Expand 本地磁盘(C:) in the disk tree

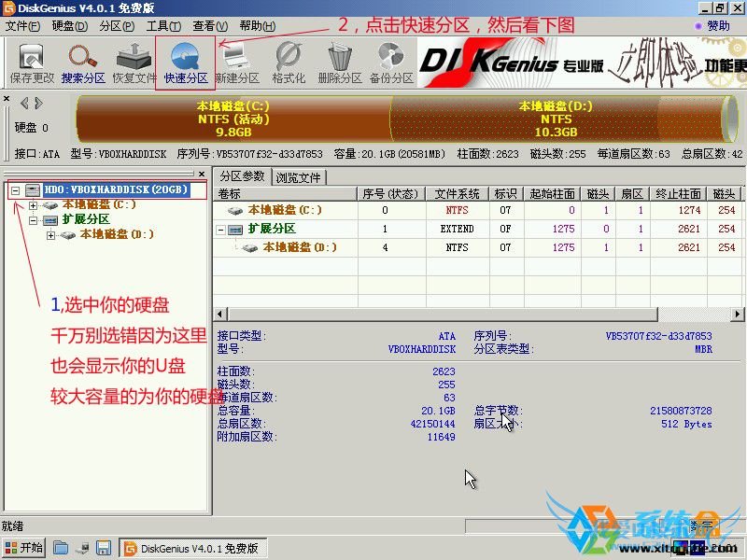point(34,204)
